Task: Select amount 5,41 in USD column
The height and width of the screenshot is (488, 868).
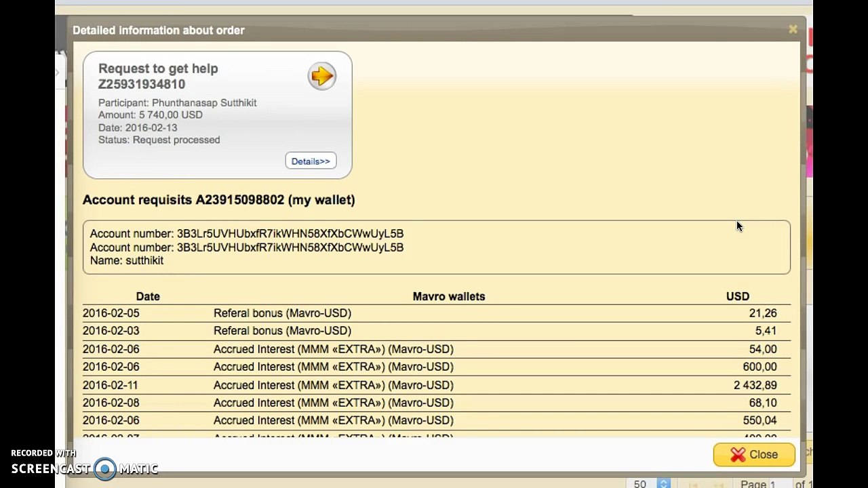Action: 766,331
